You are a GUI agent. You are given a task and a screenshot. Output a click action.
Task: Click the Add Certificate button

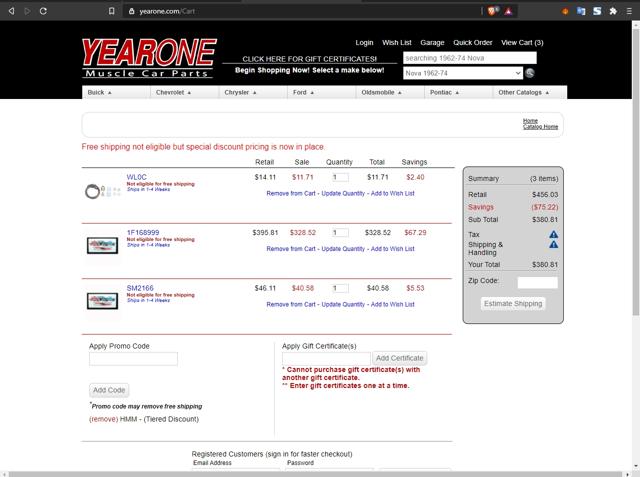pos(400,358)
